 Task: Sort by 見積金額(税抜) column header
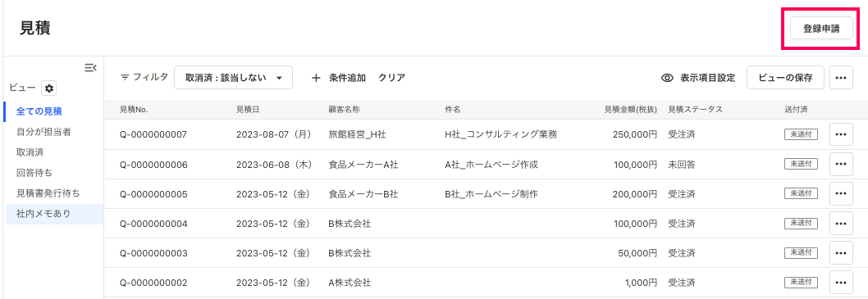coord(630,110)
